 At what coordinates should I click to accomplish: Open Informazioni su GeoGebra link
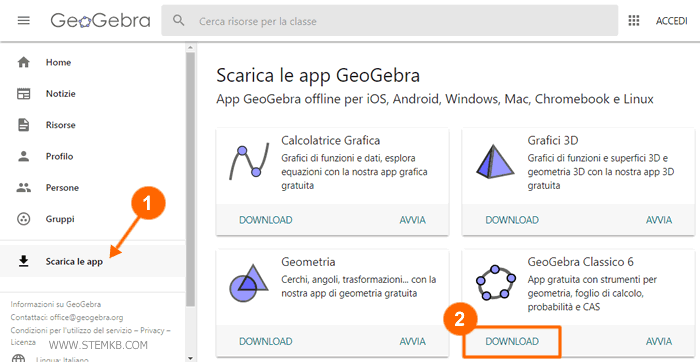click(56, 304)
